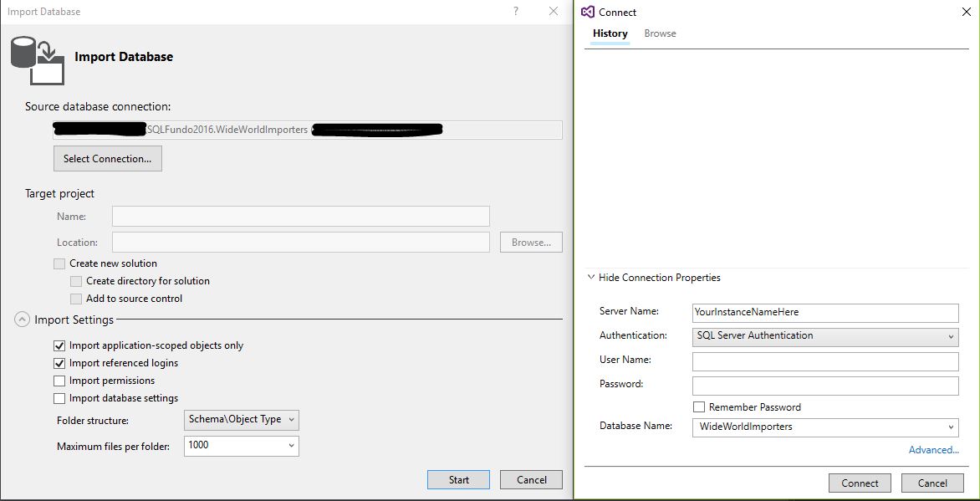Click Browse button next to Location
The height and width of the screenshot is (501, 980).
(531, 242)
